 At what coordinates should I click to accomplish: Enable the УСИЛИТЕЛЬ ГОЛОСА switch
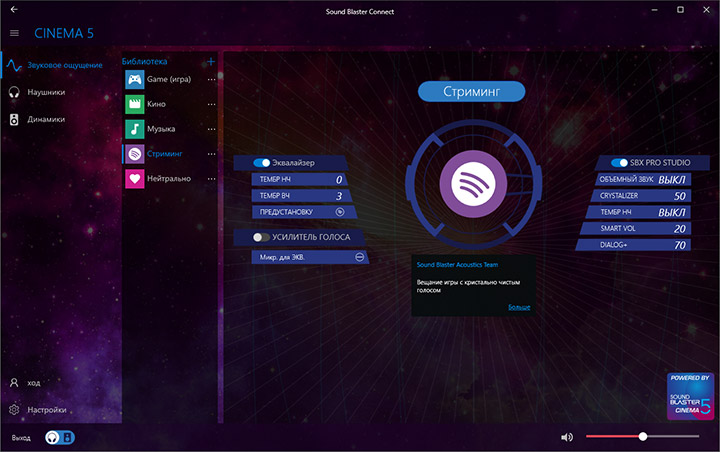(261, 237)
